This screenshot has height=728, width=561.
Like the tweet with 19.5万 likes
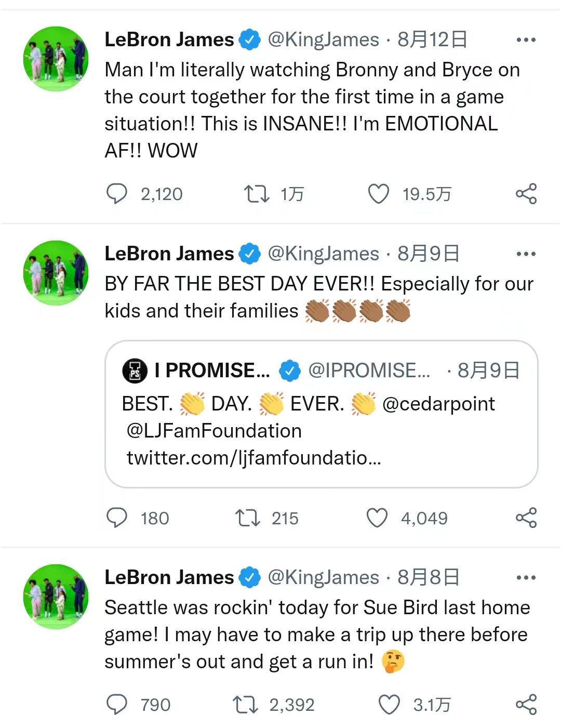click(x=379, y=194)
